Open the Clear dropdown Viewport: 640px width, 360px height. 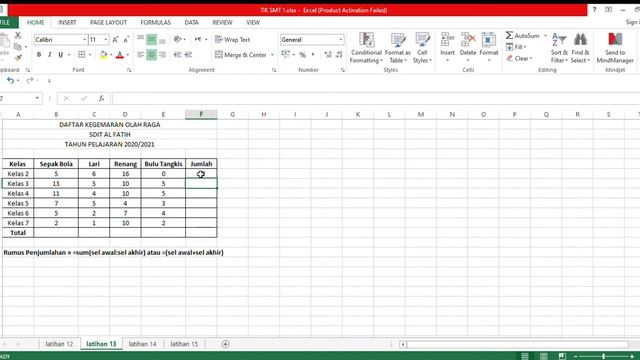coord(519,58)
